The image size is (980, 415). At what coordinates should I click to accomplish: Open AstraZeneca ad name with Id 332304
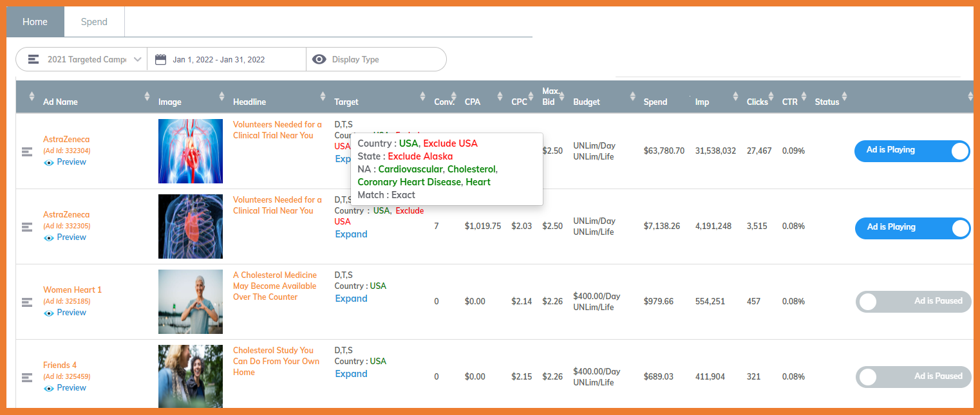66,140
